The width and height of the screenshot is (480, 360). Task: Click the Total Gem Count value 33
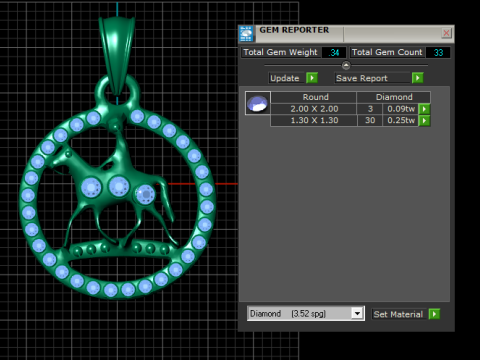tap(438, 53)
